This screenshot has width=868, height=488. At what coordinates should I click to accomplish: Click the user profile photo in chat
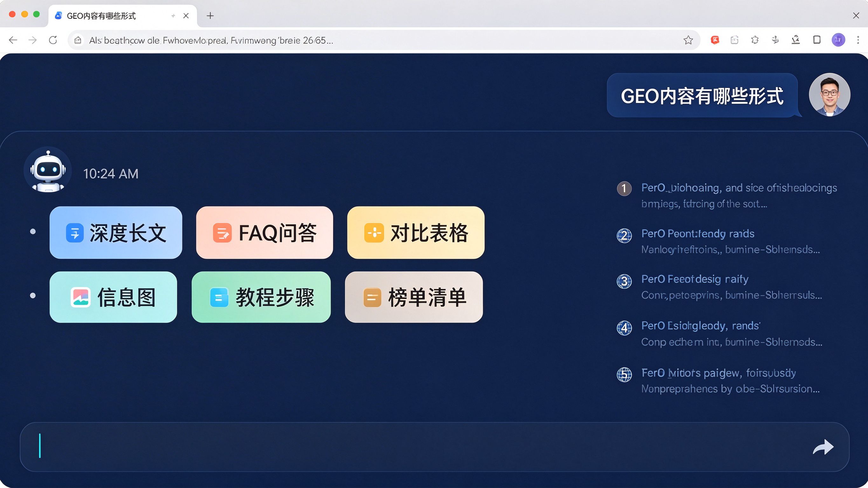click(829, 95)
